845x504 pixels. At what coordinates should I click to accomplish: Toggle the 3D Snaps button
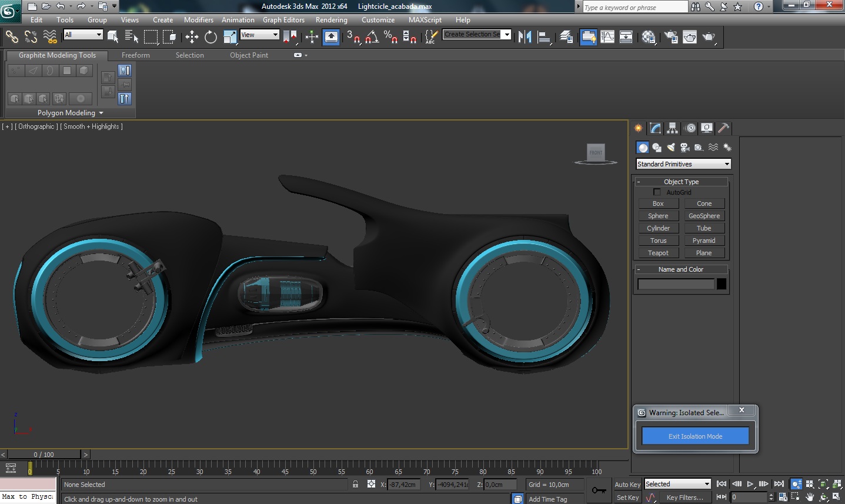(353, 37)
